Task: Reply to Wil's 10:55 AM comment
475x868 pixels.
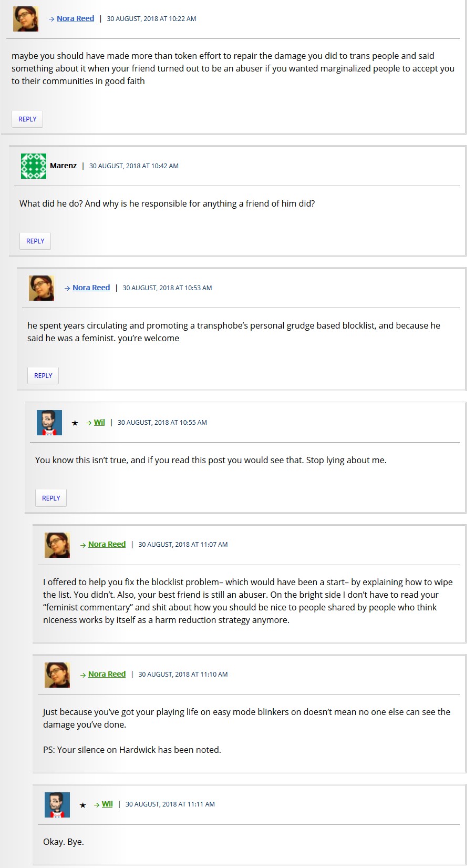Action: click(x=51, y=498)
